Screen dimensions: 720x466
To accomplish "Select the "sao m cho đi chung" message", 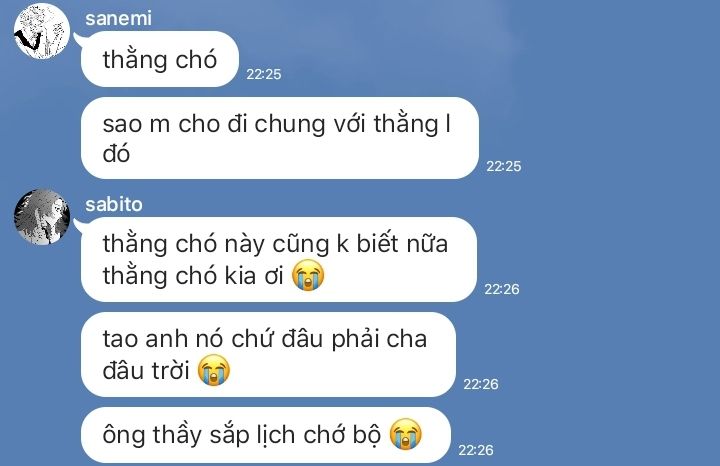I will pos(280,138).
